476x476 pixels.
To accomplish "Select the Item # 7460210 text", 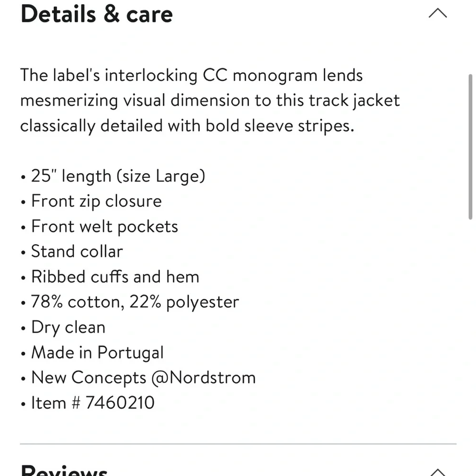I will coord(93,403).
